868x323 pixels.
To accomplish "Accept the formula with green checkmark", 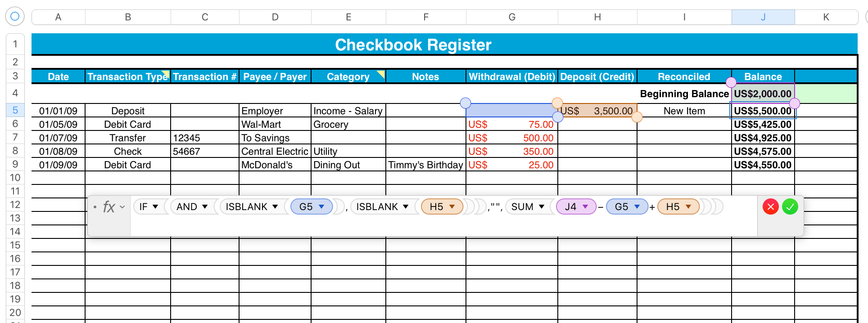I will [790, 206].
